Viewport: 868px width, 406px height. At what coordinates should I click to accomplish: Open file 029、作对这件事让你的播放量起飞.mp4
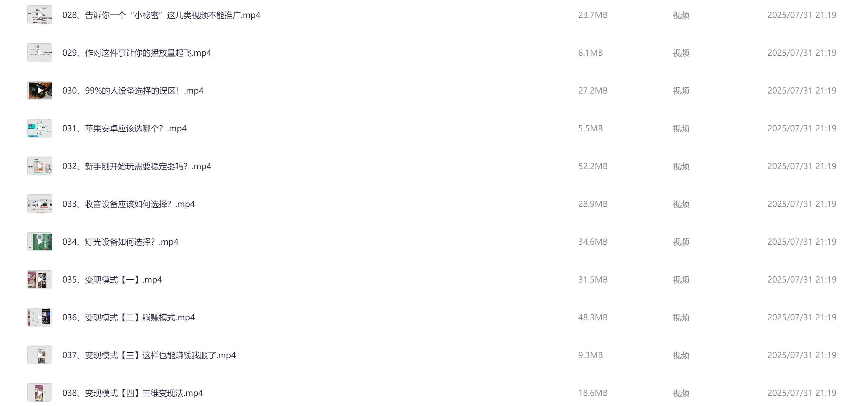[x=137, y=53]
